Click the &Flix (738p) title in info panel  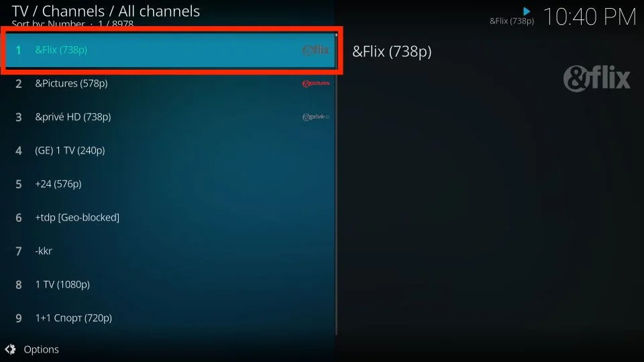coord(392,52)
